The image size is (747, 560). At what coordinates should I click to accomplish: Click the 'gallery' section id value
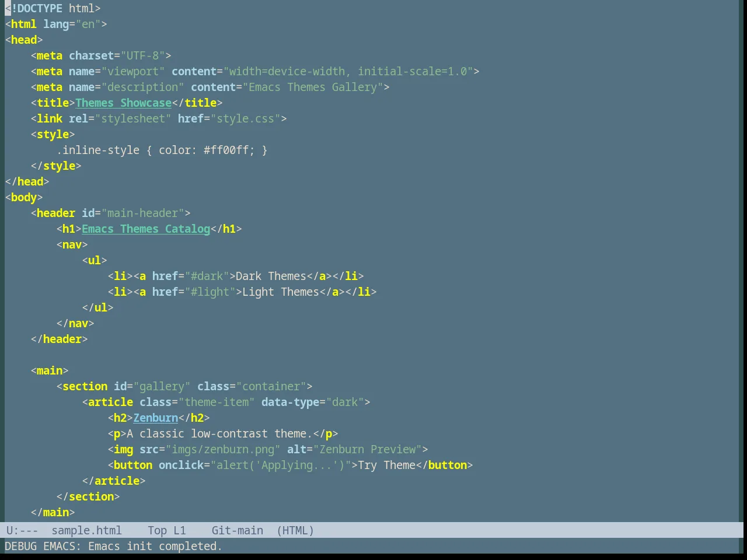point(162,386)
